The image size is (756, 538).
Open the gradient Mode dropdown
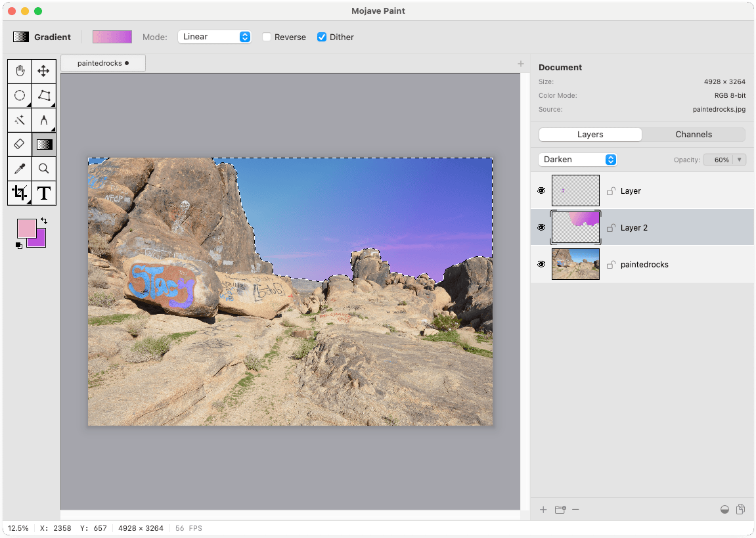pos(214,37)
